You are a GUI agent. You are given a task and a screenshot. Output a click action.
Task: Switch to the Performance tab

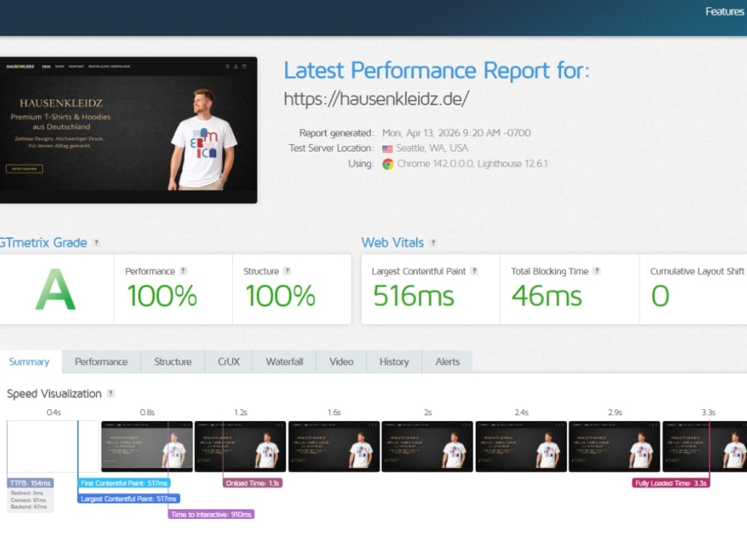[x=102, y=362]
